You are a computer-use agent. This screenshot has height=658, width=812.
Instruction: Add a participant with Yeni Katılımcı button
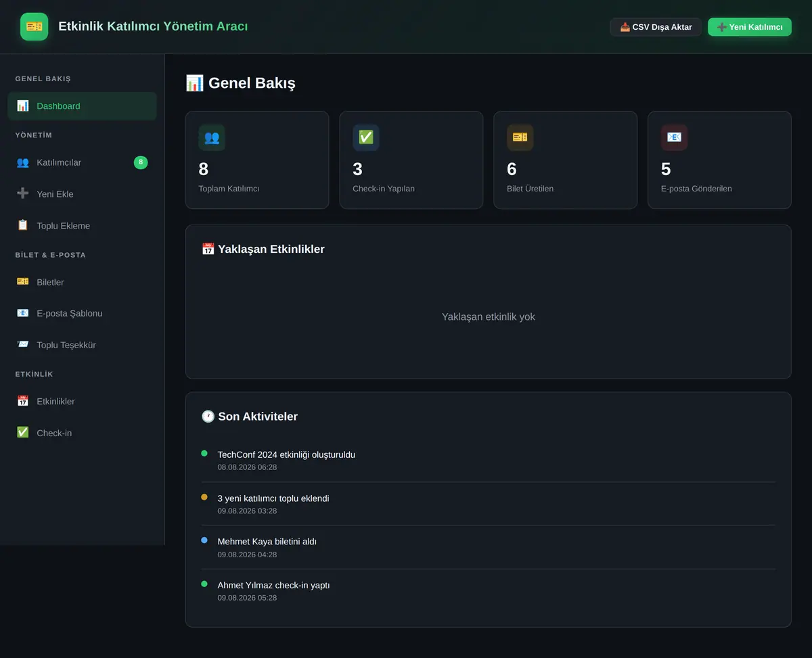pyautogui.click(x=750, y=27)
